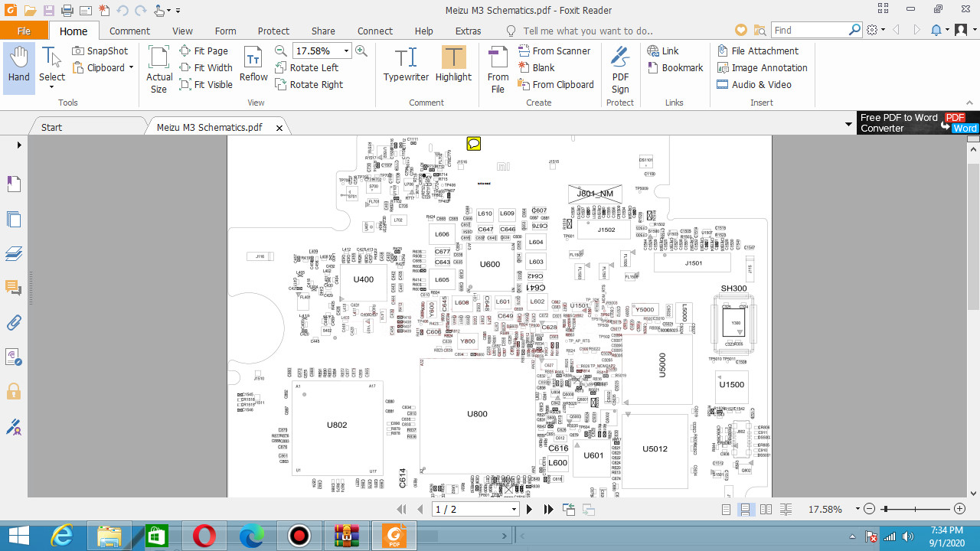Viewport: 980px width, 551px height.
Task: Click the Windows Start button
Action: [x=18, y=536]
